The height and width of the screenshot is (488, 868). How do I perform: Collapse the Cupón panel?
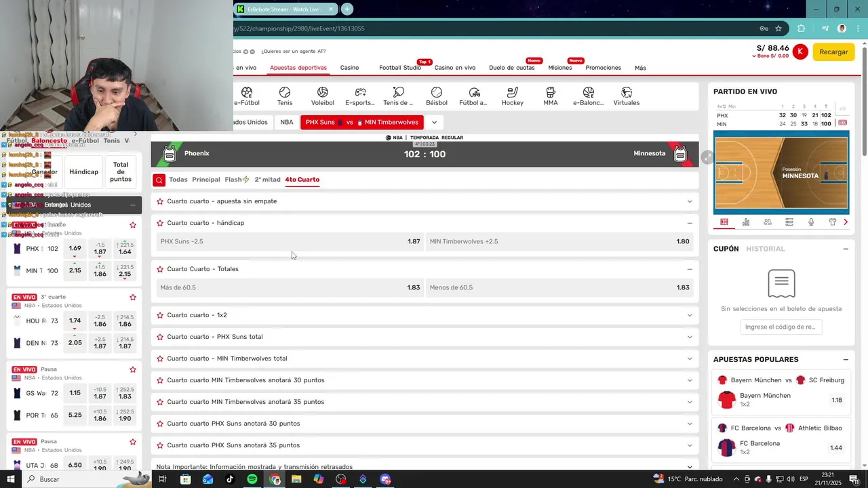click(846, 249)
